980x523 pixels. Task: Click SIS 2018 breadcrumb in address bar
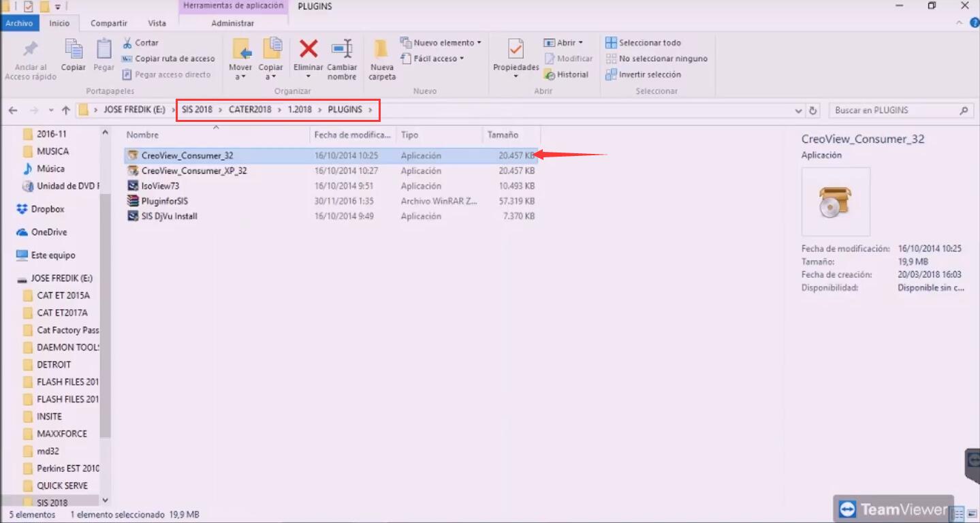click(x=197, y=110)
